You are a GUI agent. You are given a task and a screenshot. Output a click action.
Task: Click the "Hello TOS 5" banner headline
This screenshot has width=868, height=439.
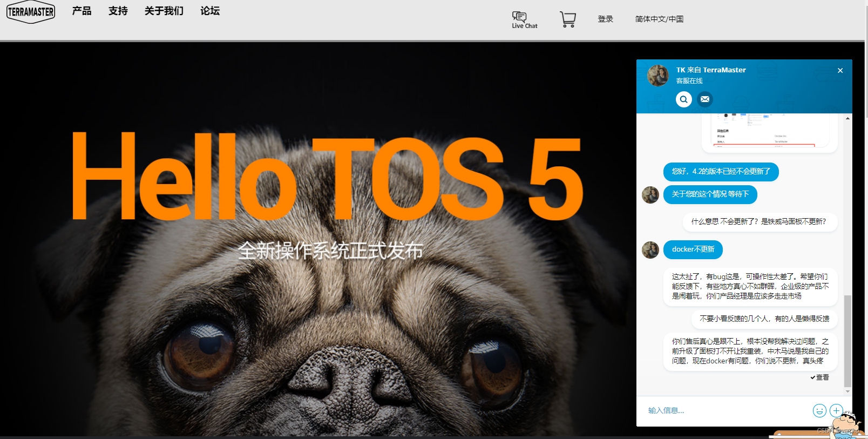(327, 176)
